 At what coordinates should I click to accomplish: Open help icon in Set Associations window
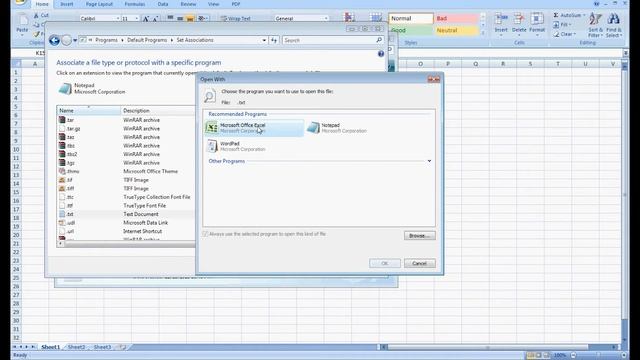(381, 54)
